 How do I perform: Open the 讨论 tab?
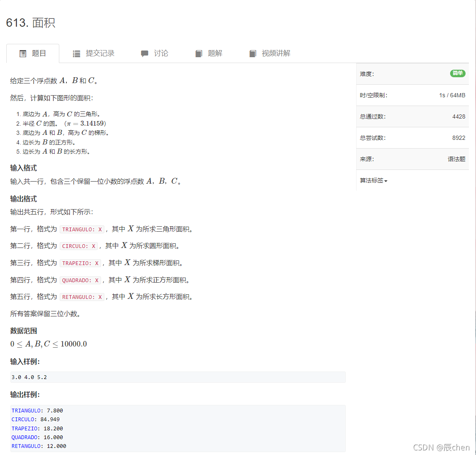(154, 53)
